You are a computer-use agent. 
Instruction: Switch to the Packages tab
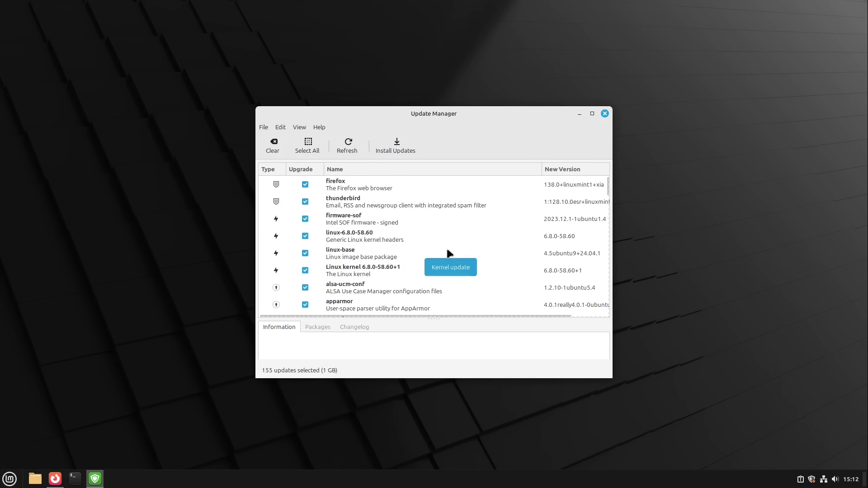(317, 326)
